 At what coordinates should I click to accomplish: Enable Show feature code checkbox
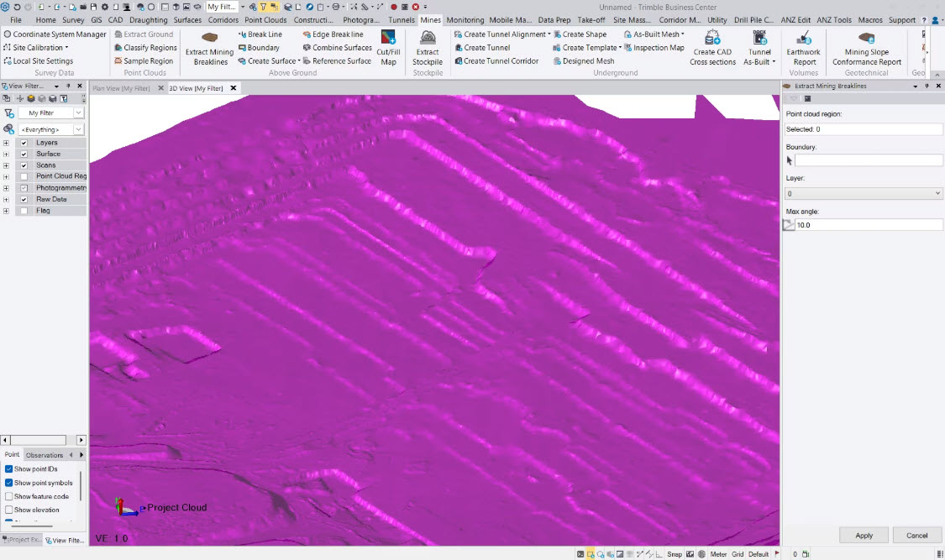tap(9, 496)
